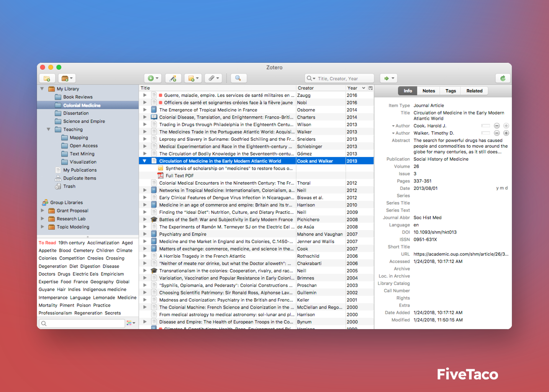Switch to the Notes tab

coord(429,91)
